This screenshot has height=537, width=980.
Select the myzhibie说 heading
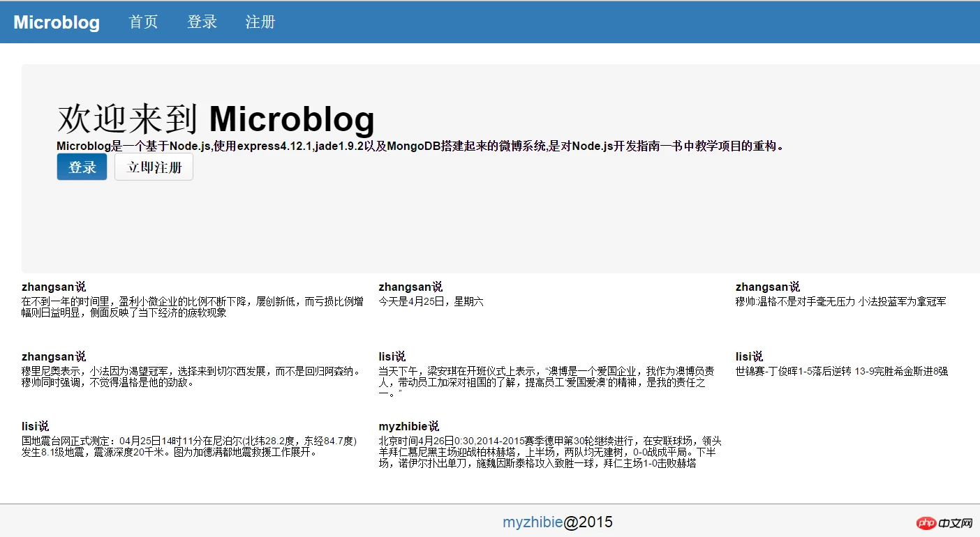click(409, 426)
